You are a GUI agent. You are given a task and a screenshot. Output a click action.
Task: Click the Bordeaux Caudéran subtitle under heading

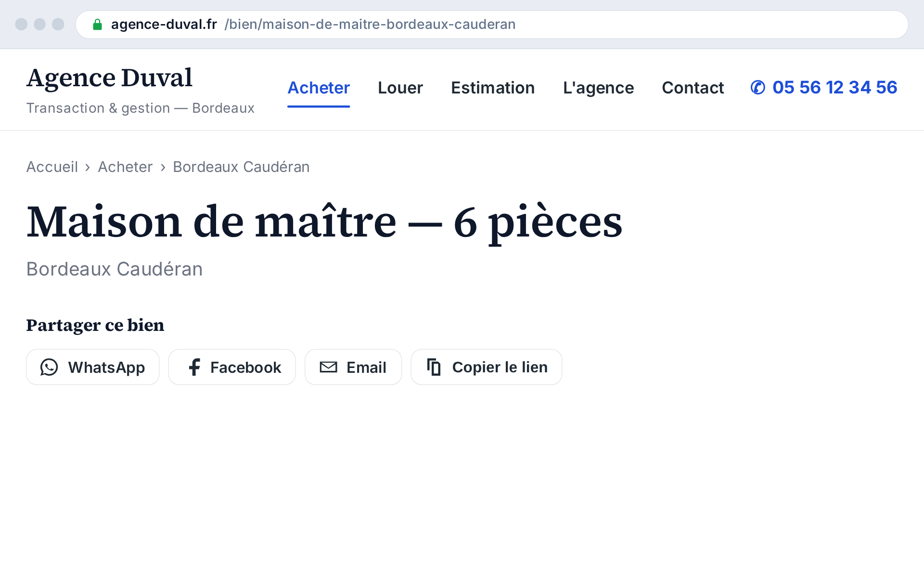(x=115, y=269)
